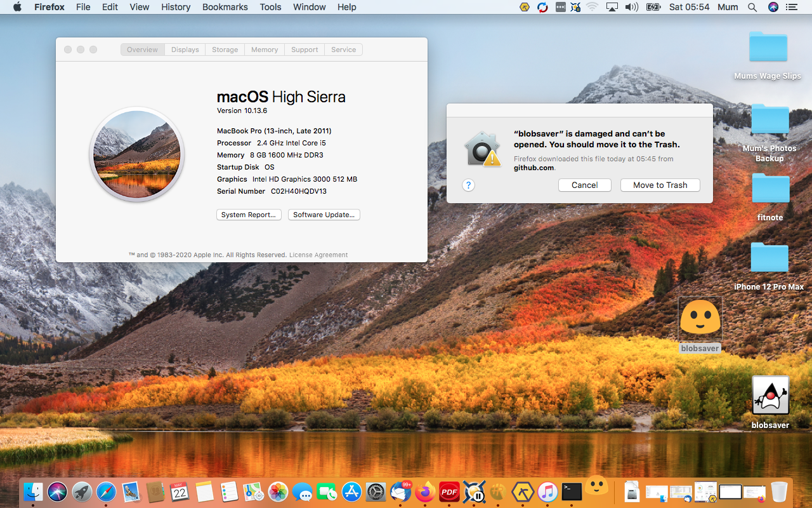Viewport: 812px width, 508px height.
Task: Open Terminal icon in Dock
Action: (x=572, y=491)
